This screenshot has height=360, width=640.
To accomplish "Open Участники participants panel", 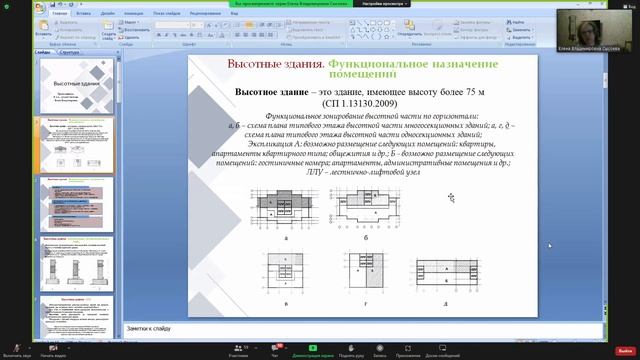I will [238, 351].
